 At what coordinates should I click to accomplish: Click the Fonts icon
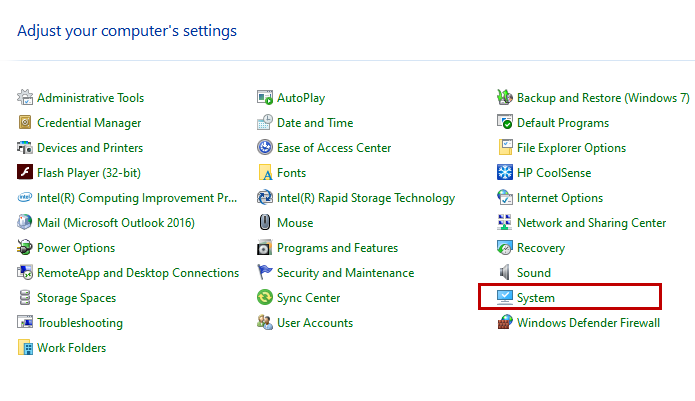tap(265, 173)
